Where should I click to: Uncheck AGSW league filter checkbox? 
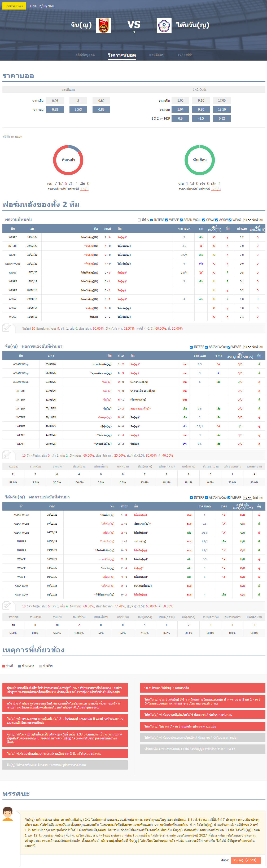pyautogui.click(x=217, y=220)
